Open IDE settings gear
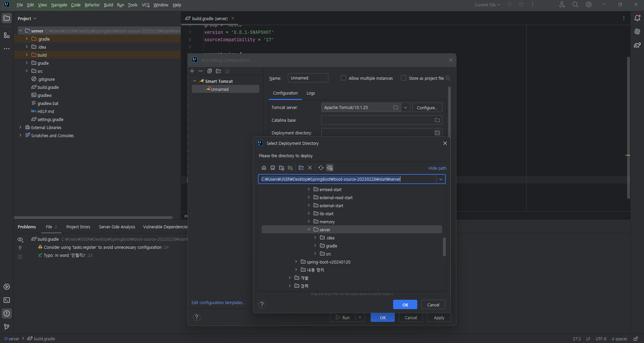The height and width of the screenshot is (343, 644). pyautogui.click(x=589, y=5)
